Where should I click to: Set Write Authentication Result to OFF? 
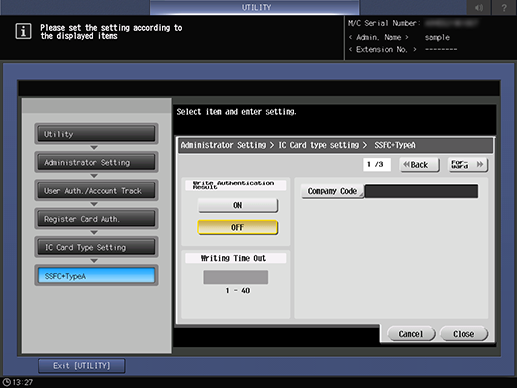pos(238,228)
